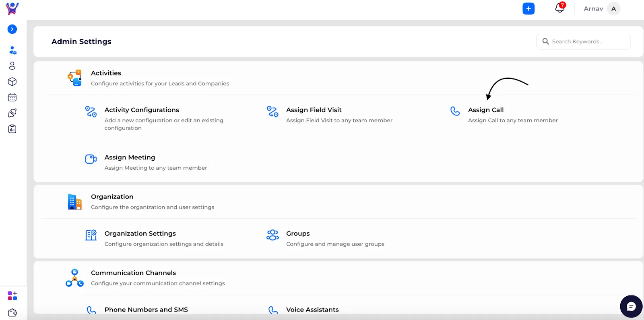Image resolution: width=644 pixels, height=320 pixels.
Task: Open Groups
Action: pos(298,234)
